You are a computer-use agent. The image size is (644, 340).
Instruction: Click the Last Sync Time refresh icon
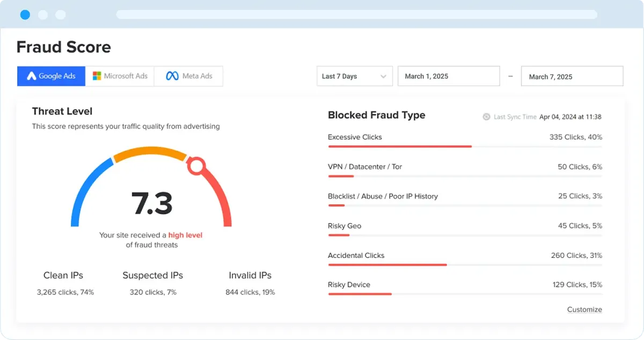click(x=486, y=117)
